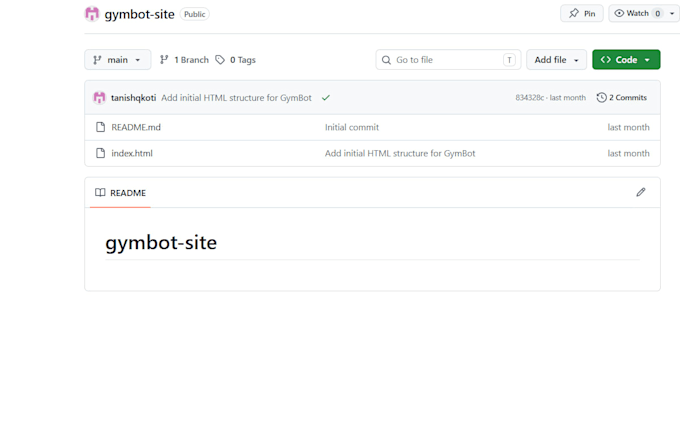Open the index.html file
This screenshot has height=429, width=680.
[132, 153]
